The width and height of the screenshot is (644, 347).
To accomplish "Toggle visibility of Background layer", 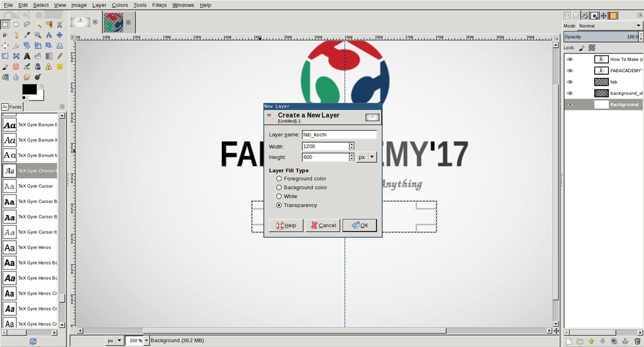I will click(570, 105).
